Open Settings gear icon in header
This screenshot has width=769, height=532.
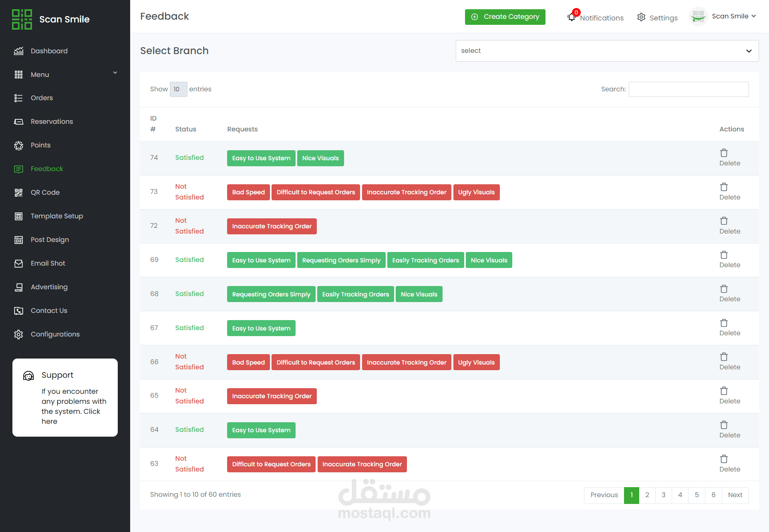tap(641, 17)
